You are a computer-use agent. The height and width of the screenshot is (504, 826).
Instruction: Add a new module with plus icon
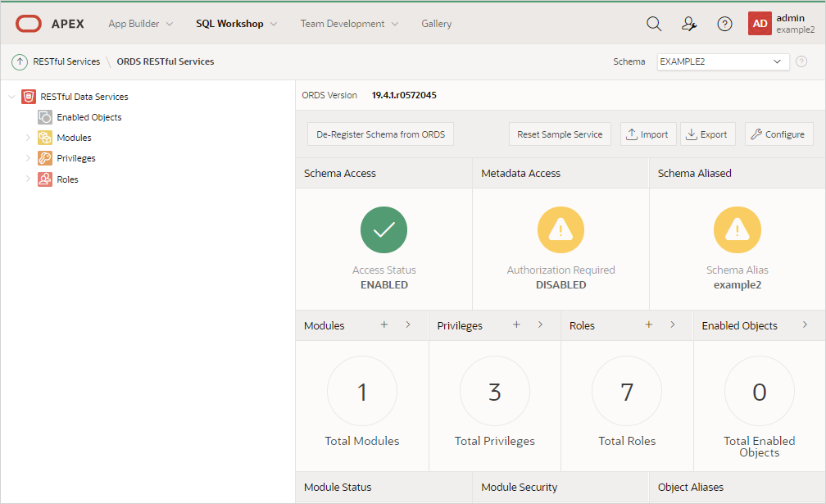coord(384,325)
